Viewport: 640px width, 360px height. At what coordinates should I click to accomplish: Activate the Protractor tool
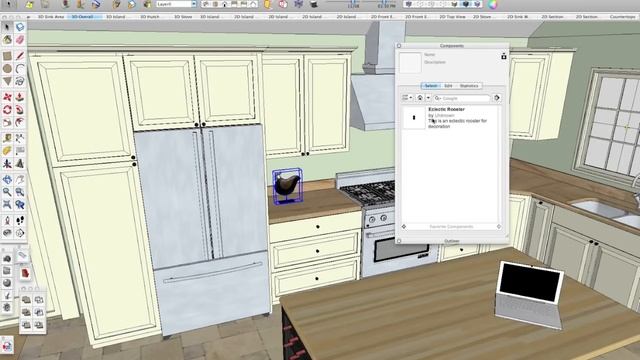click(7, 151)
